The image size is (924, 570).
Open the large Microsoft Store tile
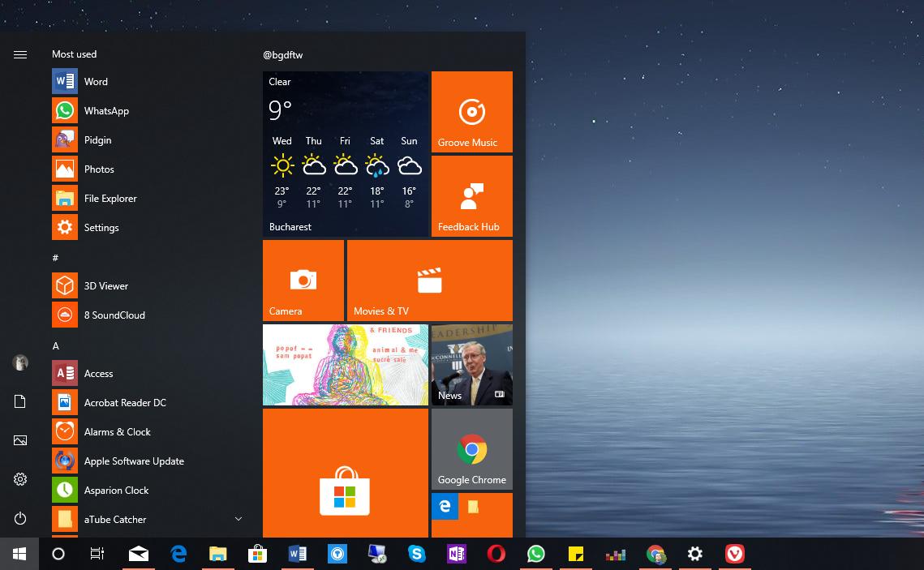click(x=346, y=473)
